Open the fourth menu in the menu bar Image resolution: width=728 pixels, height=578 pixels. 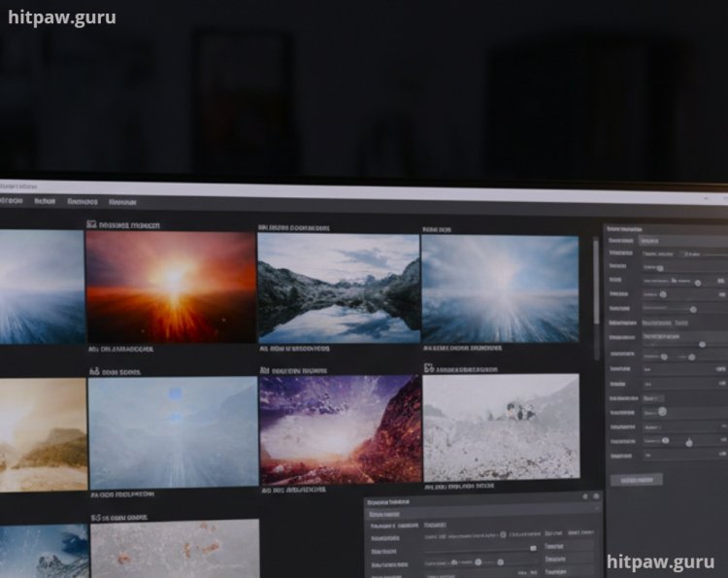[x=122, y=202]
